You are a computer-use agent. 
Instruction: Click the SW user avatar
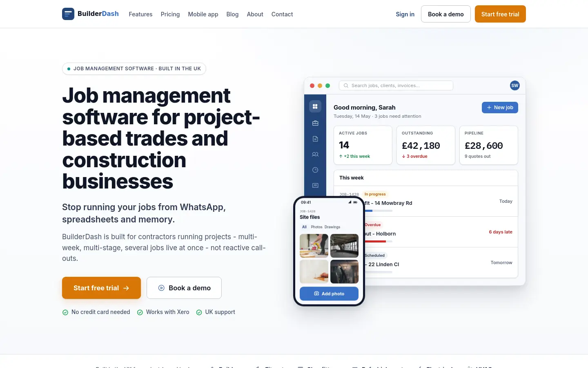(x=515, y=85)
